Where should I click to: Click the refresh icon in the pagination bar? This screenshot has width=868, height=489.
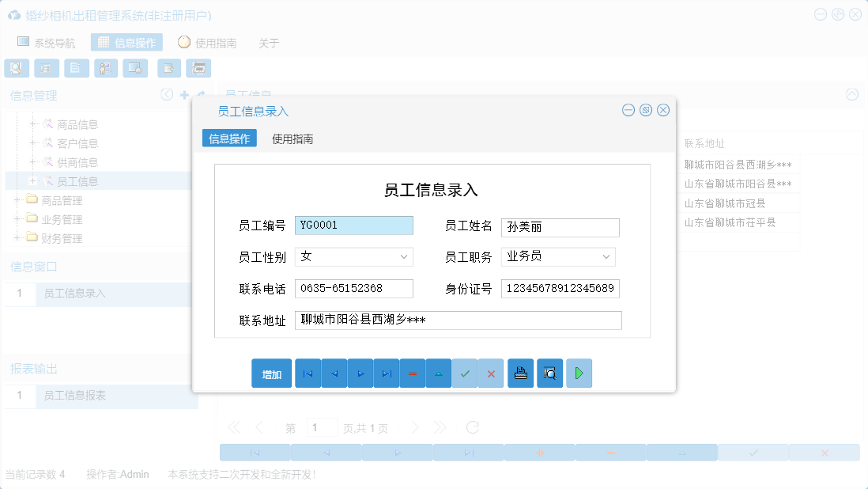472,426
